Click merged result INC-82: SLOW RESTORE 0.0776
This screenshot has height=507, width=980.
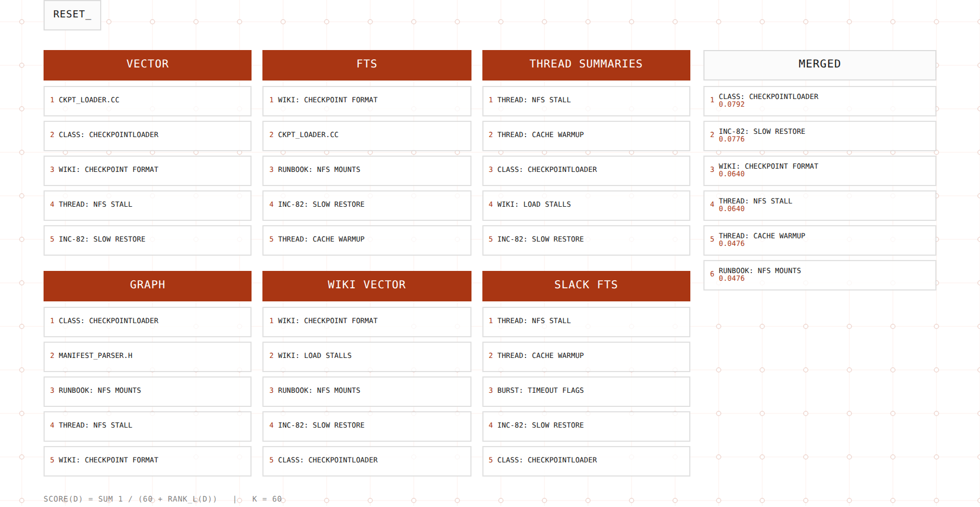point(820,136)
